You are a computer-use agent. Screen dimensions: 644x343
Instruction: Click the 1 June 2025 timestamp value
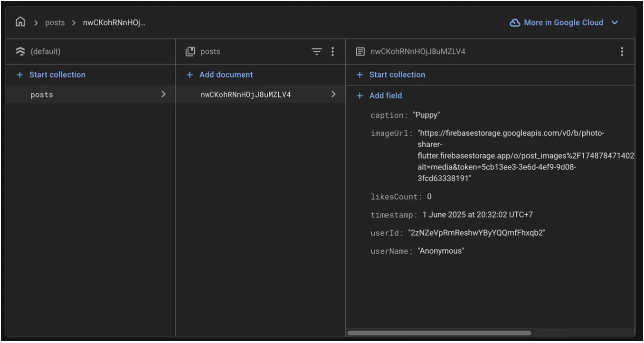[477, 215]
